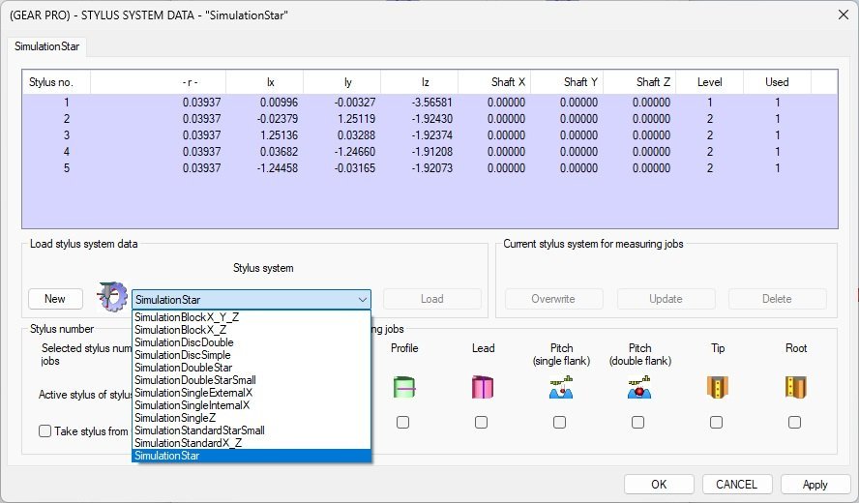
Task: Click the Apply button
Action: pyautogui.click(x=815, y=484)
